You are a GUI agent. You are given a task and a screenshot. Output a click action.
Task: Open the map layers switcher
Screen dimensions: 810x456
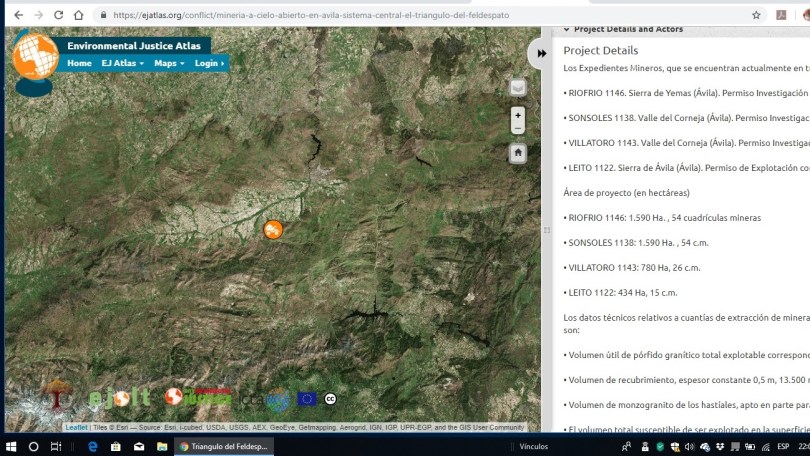coord(518,87)
